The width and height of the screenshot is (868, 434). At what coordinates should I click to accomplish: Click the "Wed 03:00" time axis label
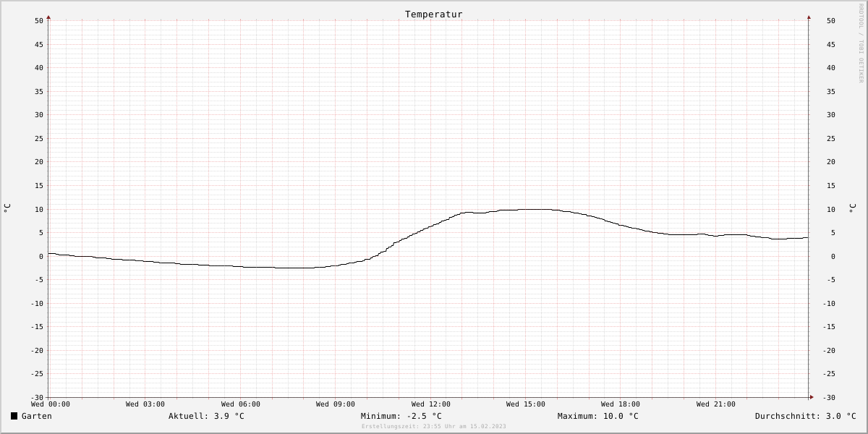click(145, 404)
